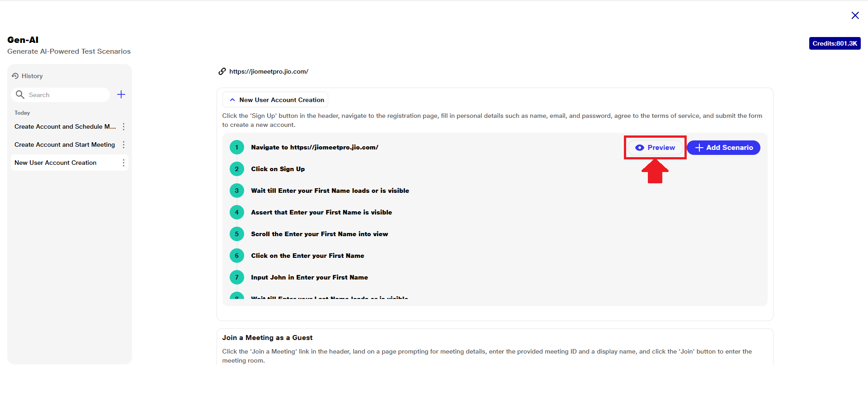Click step 1 number circle
The width and height of the screenshot is (868, 396).
pos(236,147)
